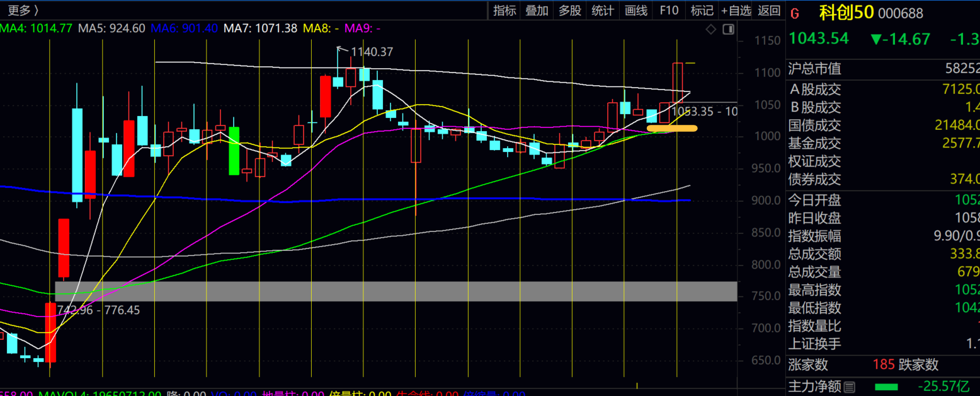Open the 统计 statistics tool
The width and height of the screenshot is (980, 396).
603,10
